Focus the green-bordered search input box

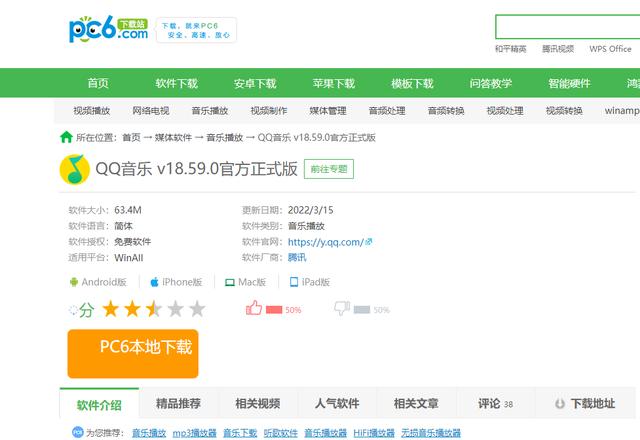(567, 27)
